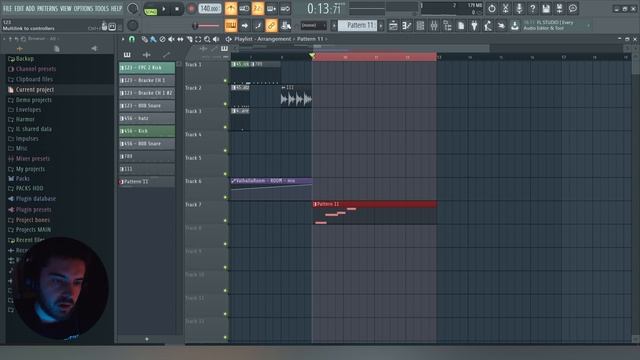
Task: Open the OPTIONS menu
Action: click(x=83, y=9)
